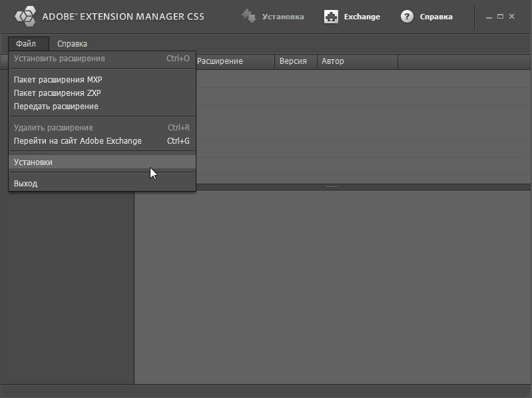Minimize the Extension Manager window
The height and width of the screenshot is (398, 532).
489,17
